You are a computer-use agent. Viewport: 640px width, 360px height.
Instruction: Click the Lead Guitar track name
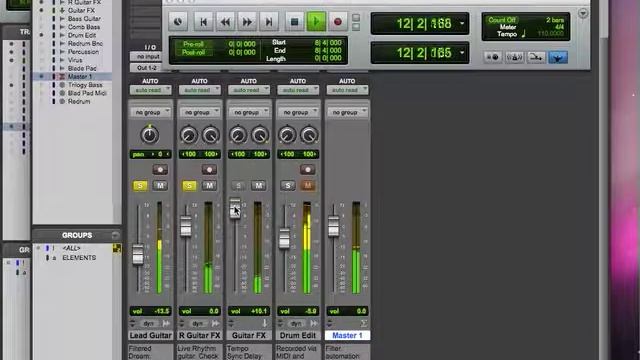click(x=150, y=336)
